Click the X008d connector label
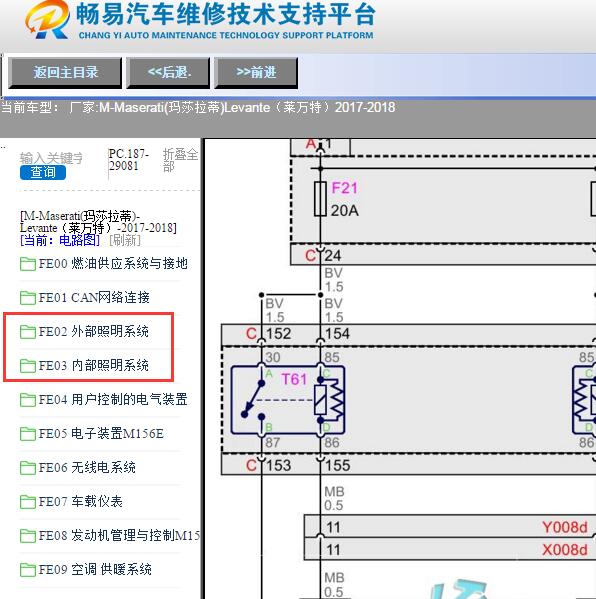 (564, 550)
